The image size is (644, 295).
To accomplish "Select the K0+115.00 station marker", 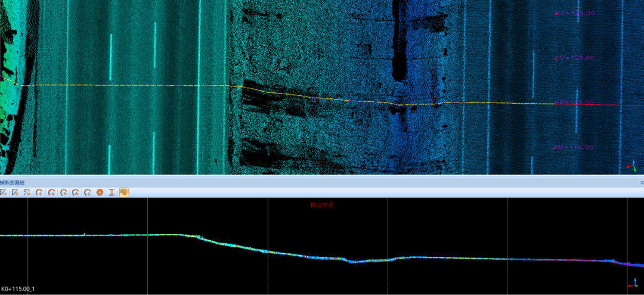I will tap(574, 103).
